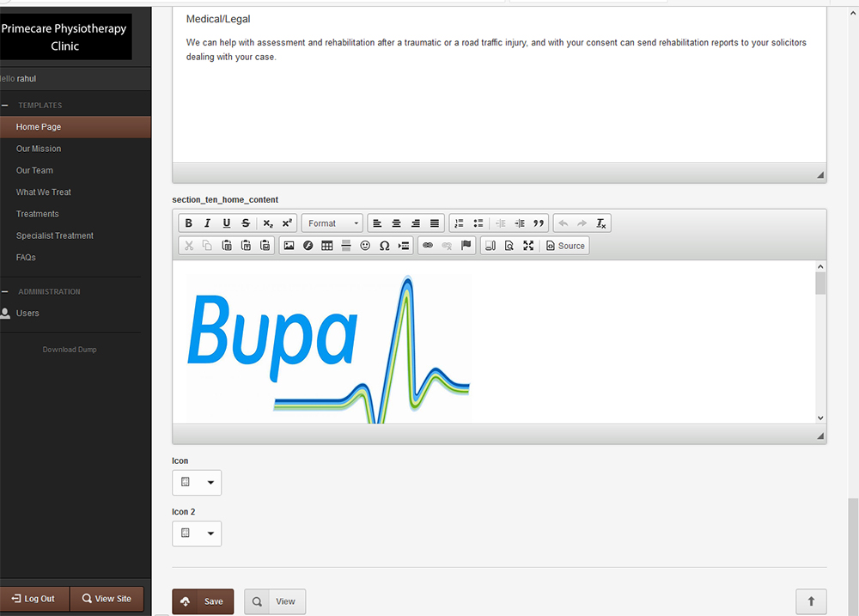
Task: Click Download Dump link
Action: [x=70, y=349]
